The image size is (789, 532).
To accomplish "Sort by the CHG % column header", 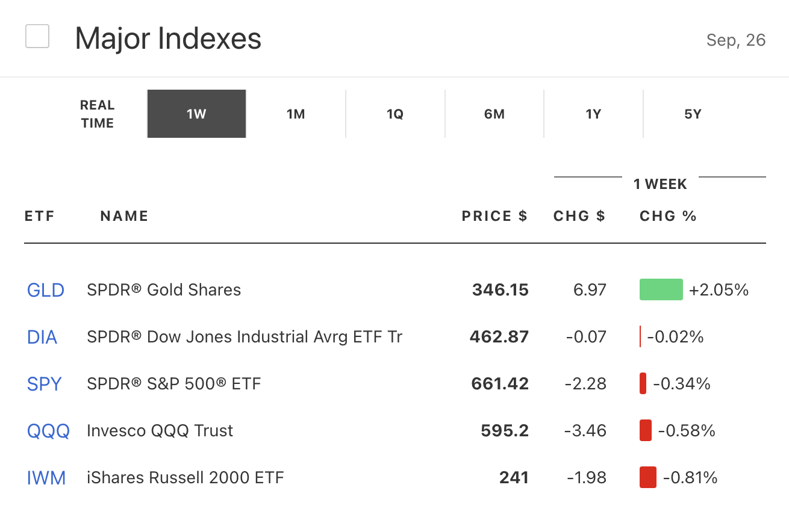I will [x=668, y=216].
